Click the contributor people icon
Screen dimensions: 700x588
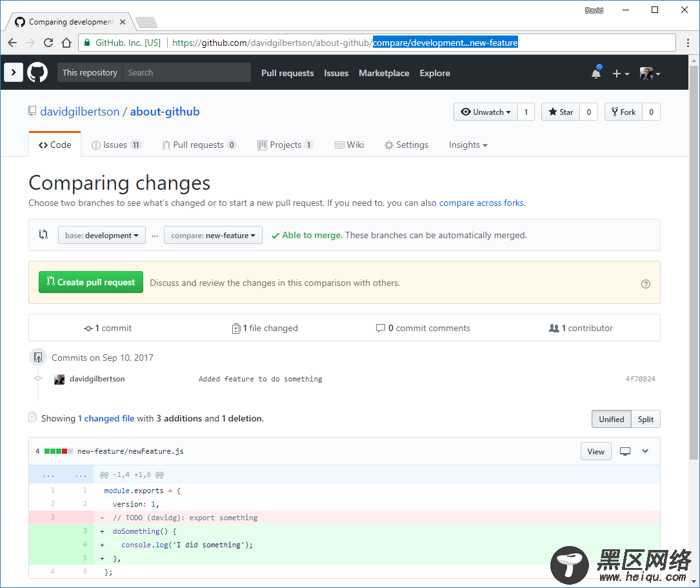554,328
